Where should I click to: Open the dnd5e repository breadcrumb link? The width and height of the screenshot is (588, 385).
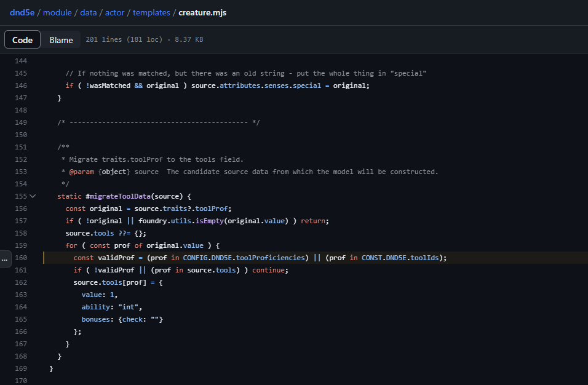[22, 12]
